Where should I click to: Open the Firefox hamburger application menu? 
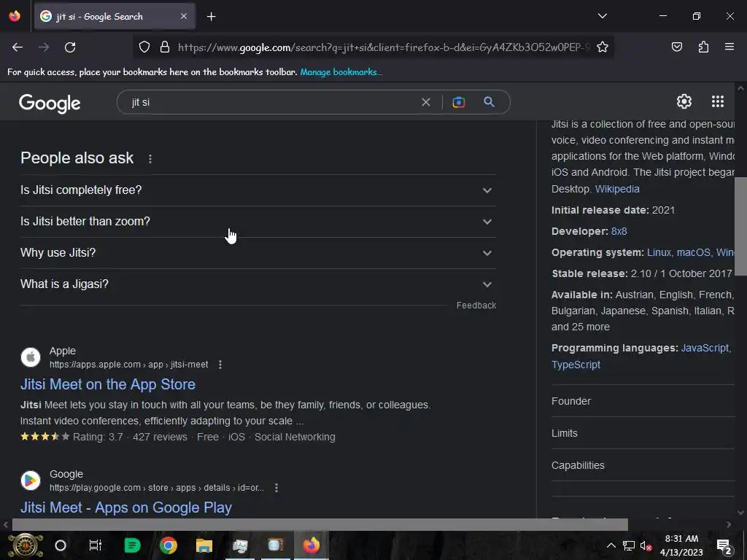[x=729, y=47]
